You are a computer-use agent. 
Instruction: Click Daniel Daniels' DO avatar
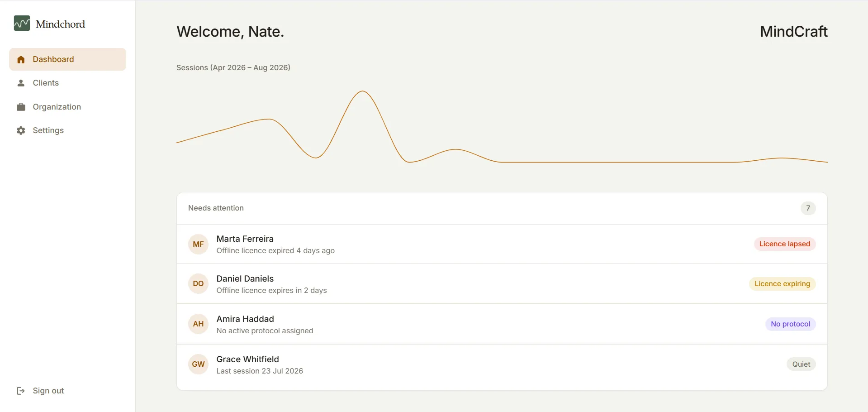pyautogui.click(x=198, y=283)
